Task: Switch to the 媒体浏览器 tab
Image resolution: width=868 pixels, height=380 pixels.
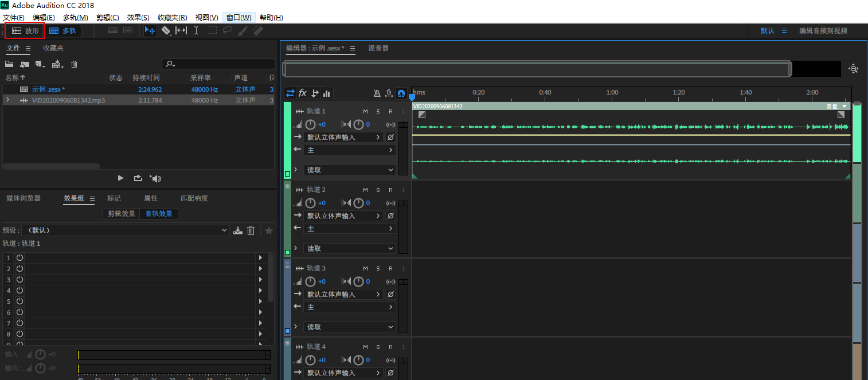Action: click(24, 198)
